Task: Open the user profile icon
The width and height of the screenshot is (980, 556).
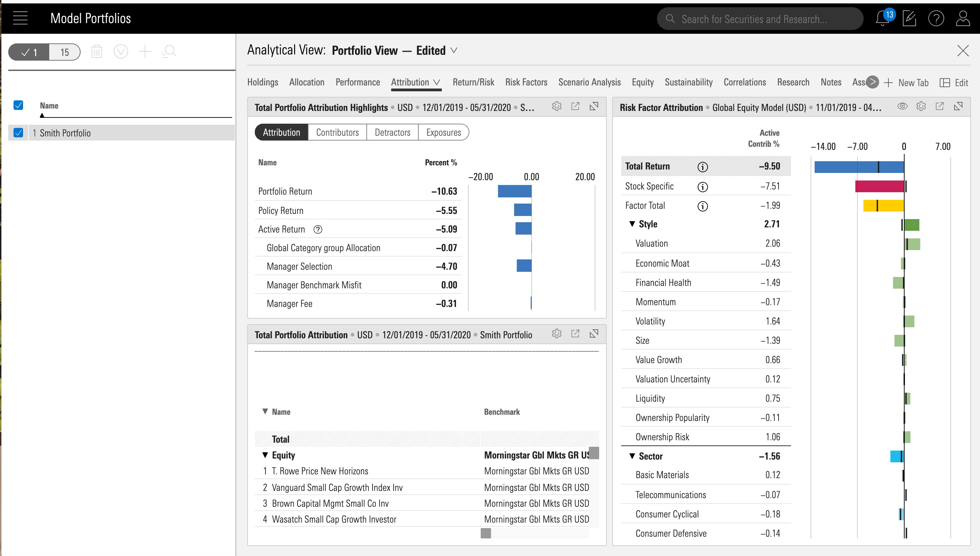Action: [963, 18]
